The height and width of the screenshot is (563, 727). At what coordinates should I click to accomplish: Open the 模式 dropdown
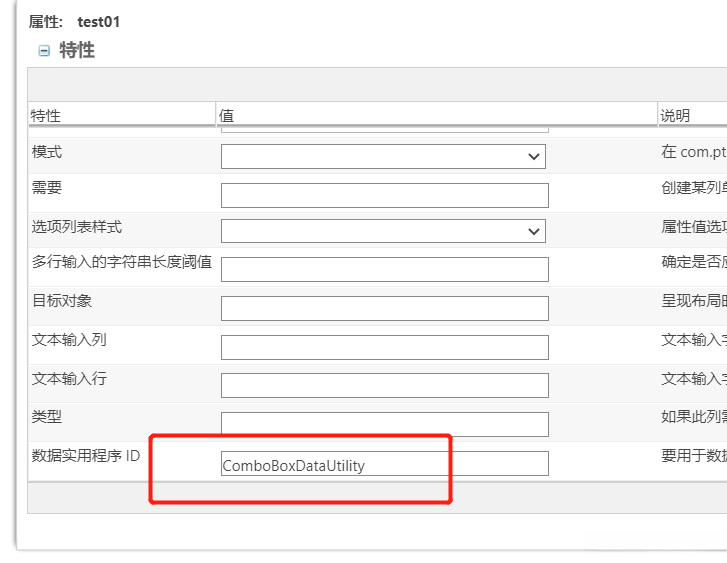[x=383, y=156]
